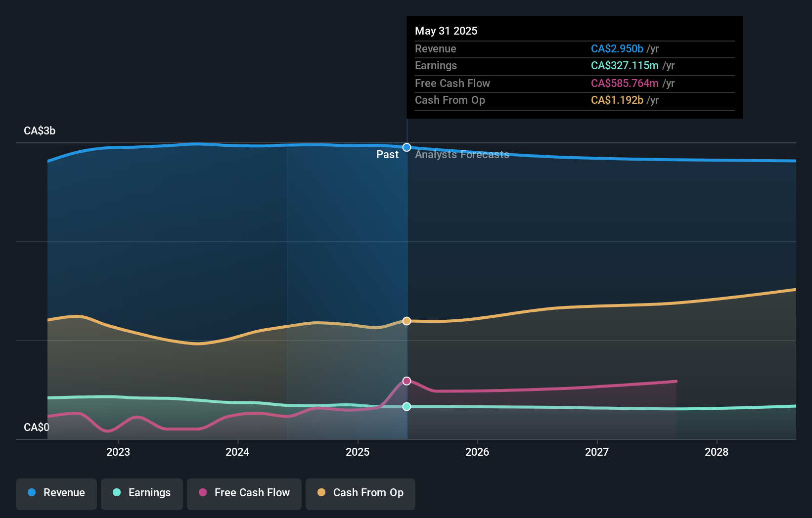Click the pink Free Cash Flow legend dot
The height and width of the screenshot is (518, 812).
click(202, 493)
